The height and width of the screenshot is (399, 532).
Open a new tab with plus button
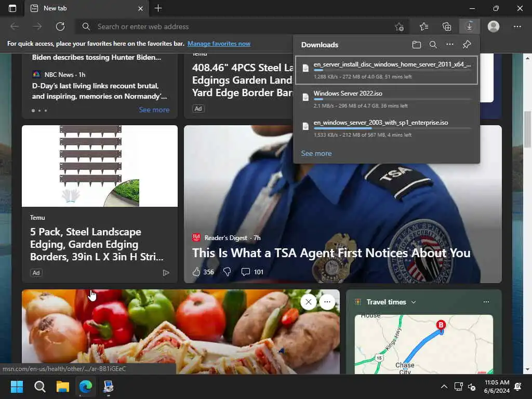click(x=158, y=8)
